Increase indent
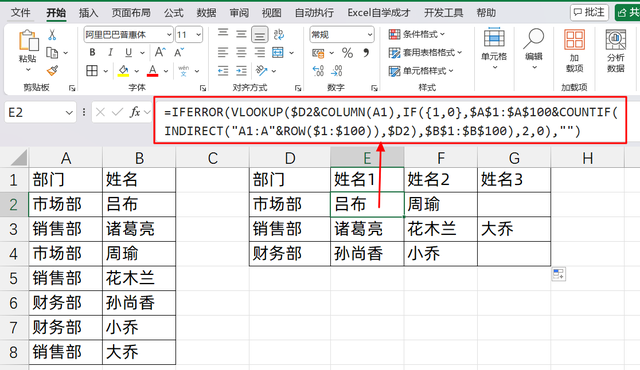The height and width of the screenshot is (370, 640). 241,71
